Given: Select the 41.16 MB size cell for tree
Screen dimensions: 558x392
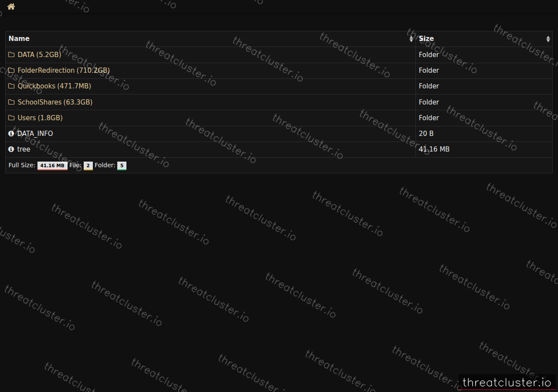Looking at the screenshot, I should (x=484, y=149).
